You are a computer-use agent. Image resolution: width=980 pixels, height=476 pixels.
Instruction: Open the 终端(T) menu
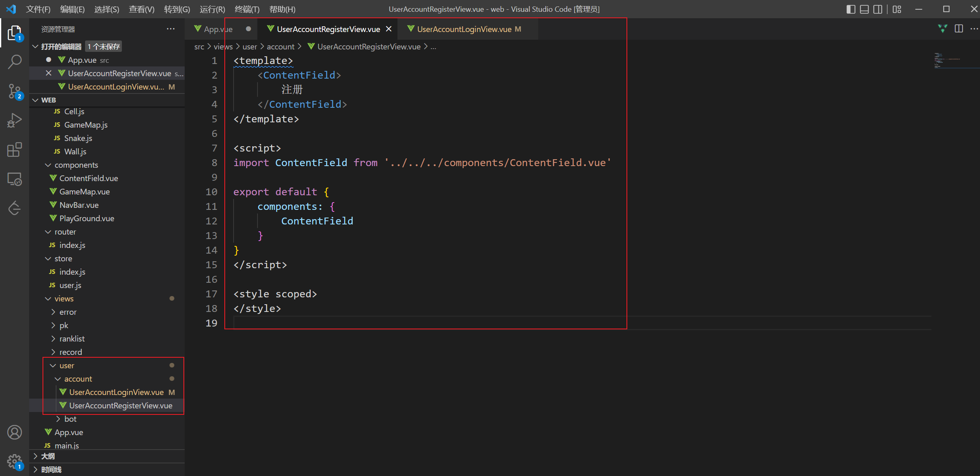pyautogui.click(x=247, y=9)
